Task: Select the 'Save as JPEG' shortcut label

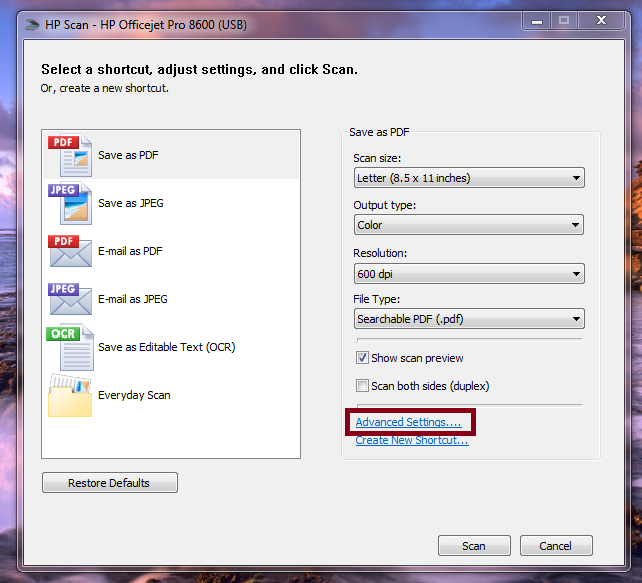Action: click(x=131, y=203)
